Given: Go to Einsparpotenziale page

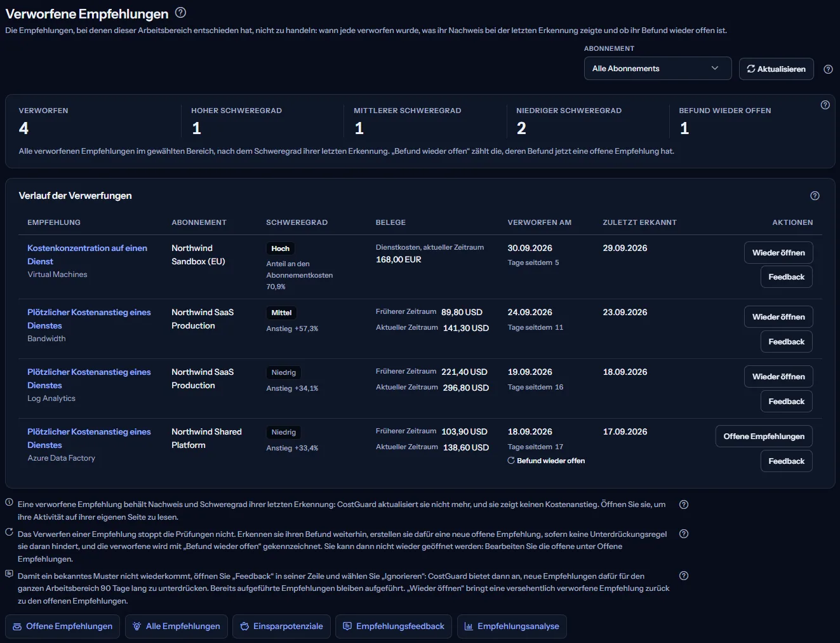Looking at the screenshot, I should click(x=281, y=626).
